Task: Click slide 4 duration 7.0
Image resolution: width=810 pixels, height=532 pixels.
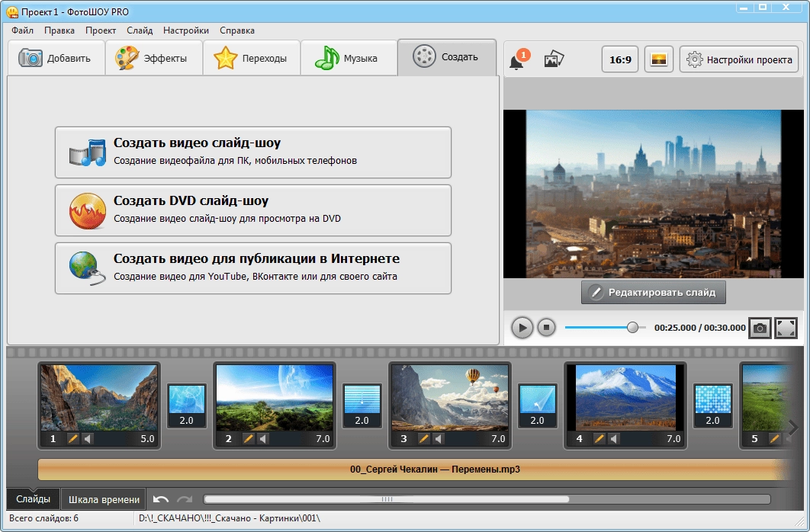Action: [x=673, y=438]
